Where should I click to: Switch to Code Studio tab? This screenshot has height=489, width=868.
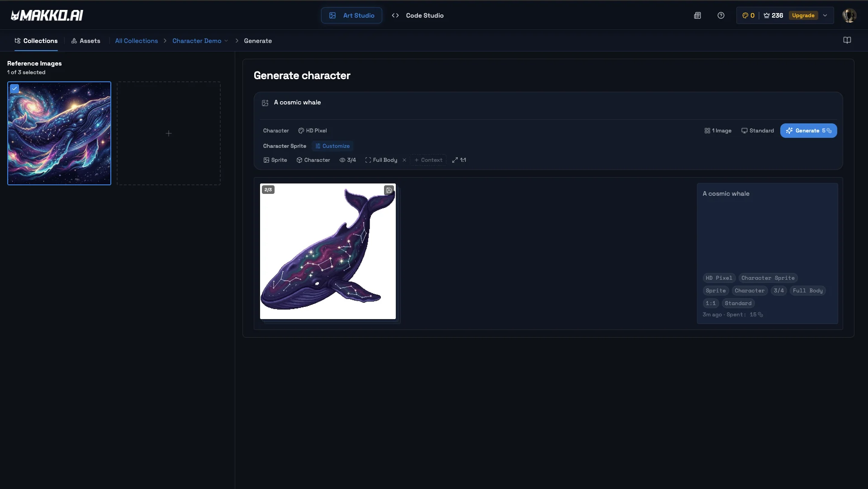[x=417, y=15]
